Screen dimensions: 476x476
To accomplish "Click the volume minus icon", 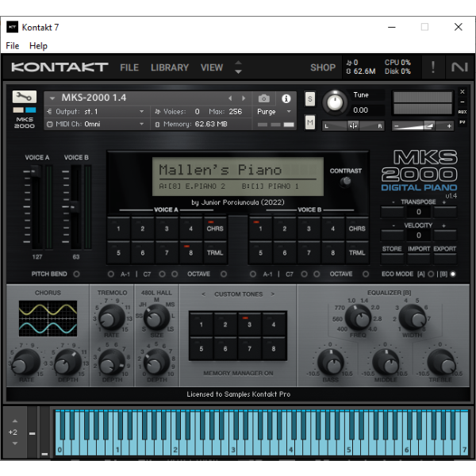I will [397, 125].
